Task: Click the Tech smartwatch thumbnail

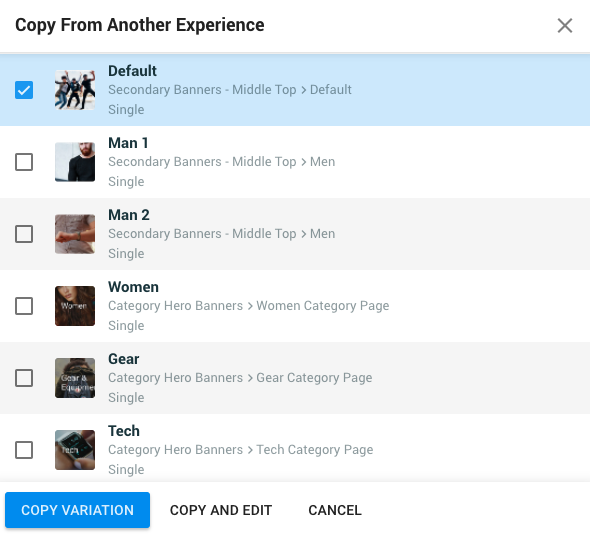Action: [75, 450]
